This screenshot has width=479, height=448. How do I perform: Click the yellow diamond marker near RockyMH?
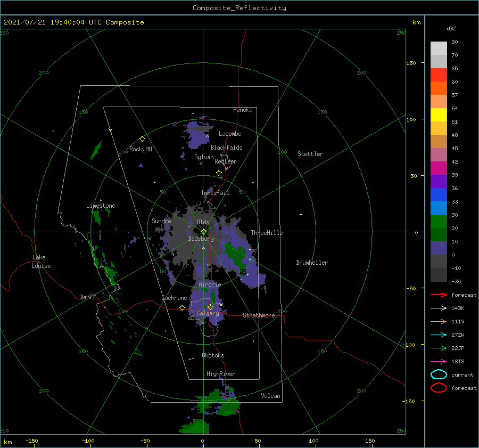pos(142,139)
